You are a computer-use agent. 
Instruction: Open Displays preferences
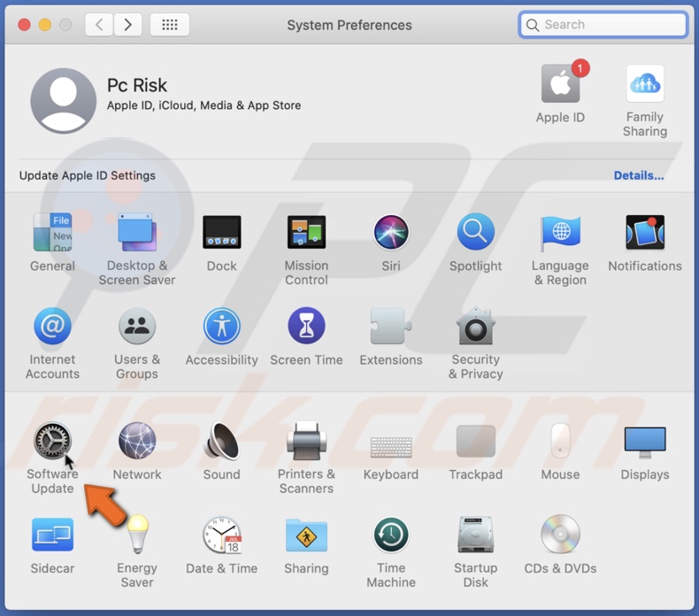[645, 443]
